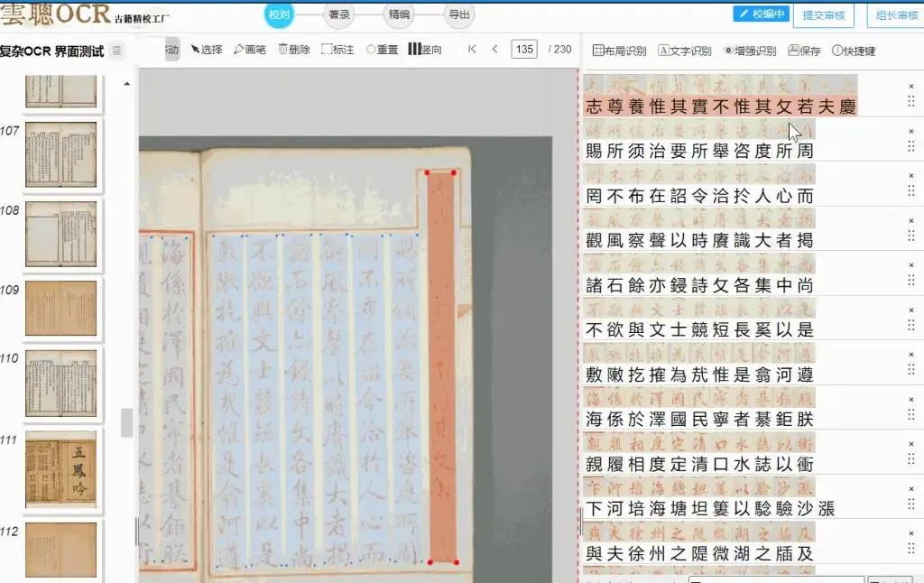Image resolution: width=924 pixels, height=583 pixels.
Task: Run 文字识别 text recognition
Action: [x=685, y=51]
